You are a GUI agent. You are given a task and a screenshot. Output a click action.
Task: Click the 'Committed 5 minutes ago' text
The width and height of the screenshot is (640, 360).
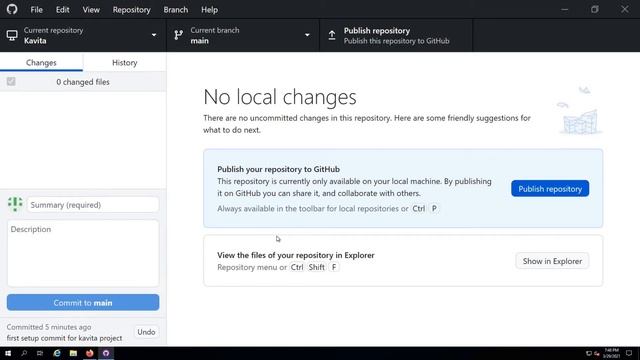pos(49,327)
